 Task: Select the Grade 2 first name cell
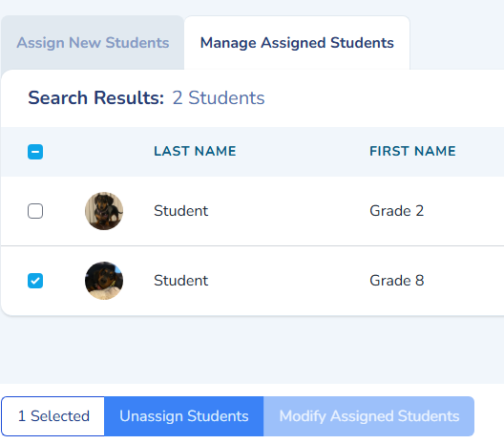pyautogui.click(x=397, y=211)
